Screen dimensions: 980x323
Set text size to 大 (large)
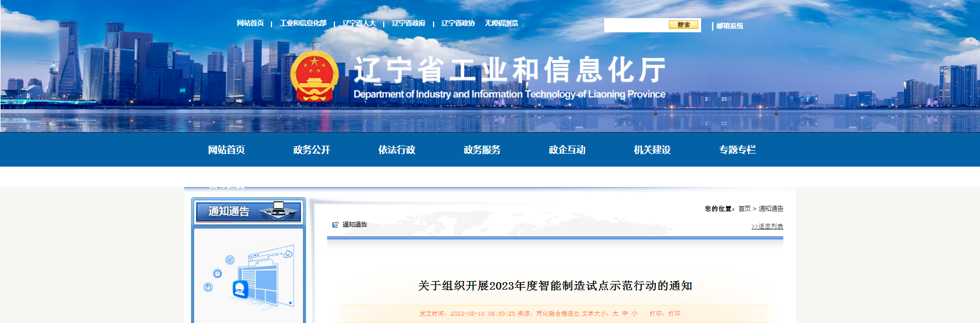click(x=615, y=313)
